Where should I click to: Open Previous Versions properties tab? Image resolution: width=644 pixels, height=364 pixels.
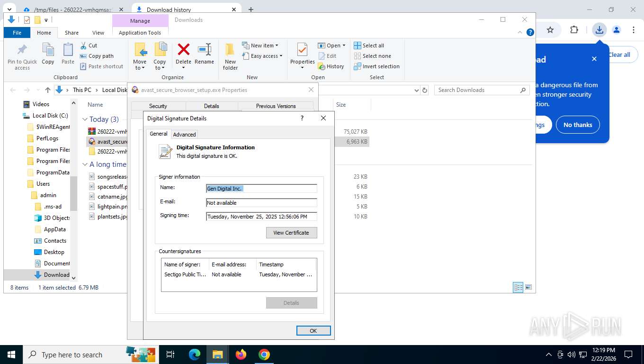pyautogui.click(x=276, y=106)
